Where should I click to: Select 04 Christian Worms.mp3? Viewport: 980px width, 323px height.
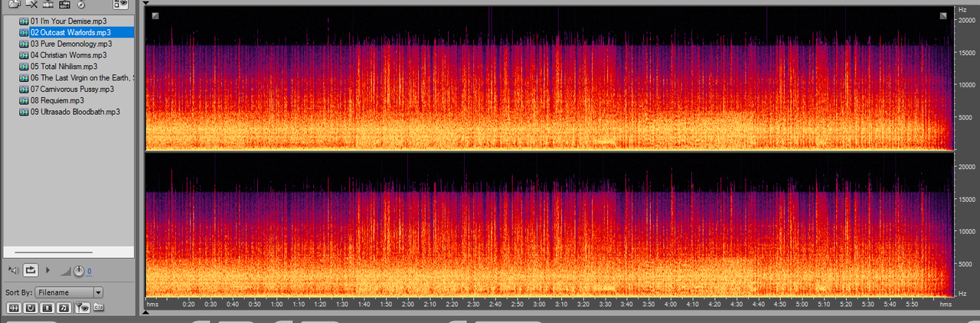coord(68,55)
